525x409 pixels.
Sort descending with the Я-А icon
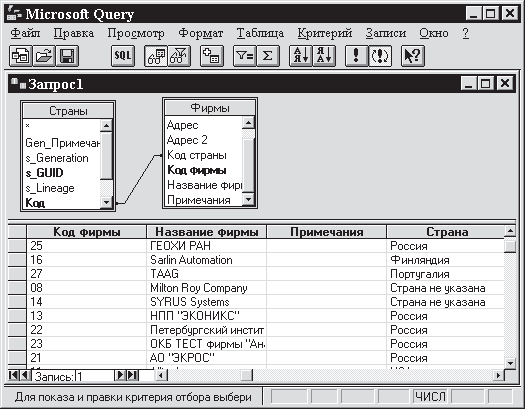click(x=324, y=56)
